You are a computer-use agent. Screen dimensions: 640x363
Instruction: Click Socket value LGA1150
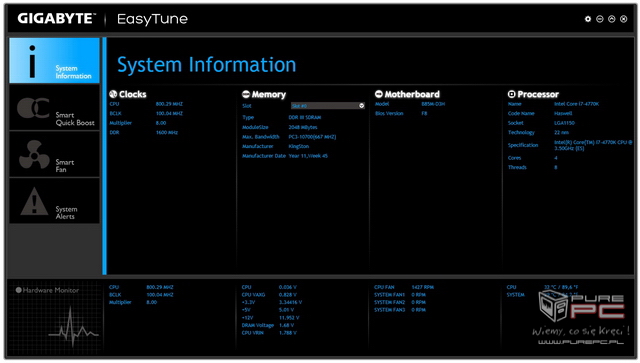564,123
